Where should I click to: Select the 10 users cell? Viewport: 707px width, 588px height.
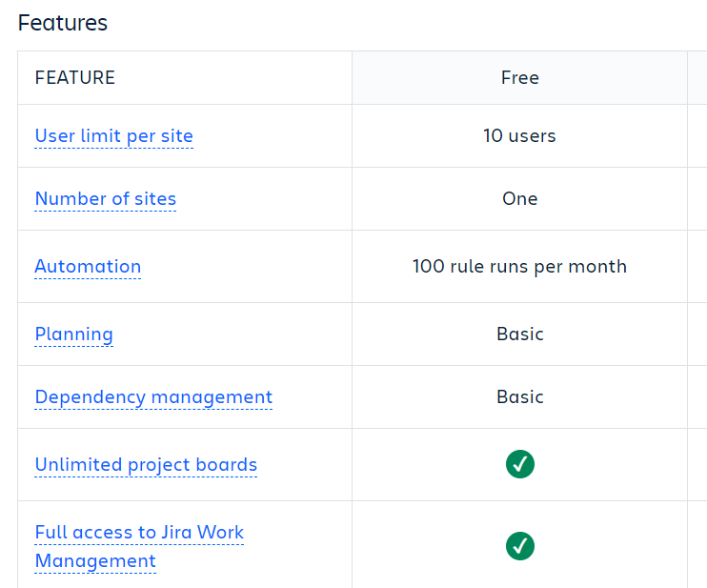pyautogui.click(x=519, y=136)
